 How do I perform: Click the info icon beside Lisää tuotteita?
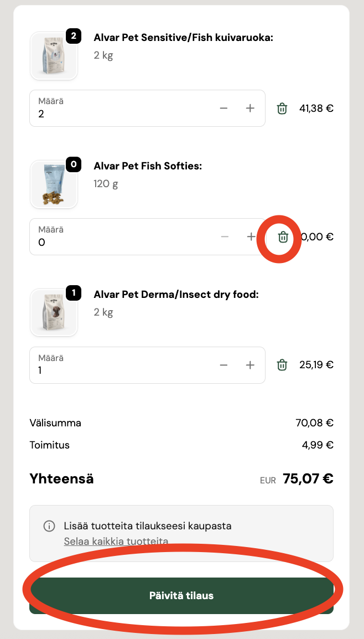[49, 526]
